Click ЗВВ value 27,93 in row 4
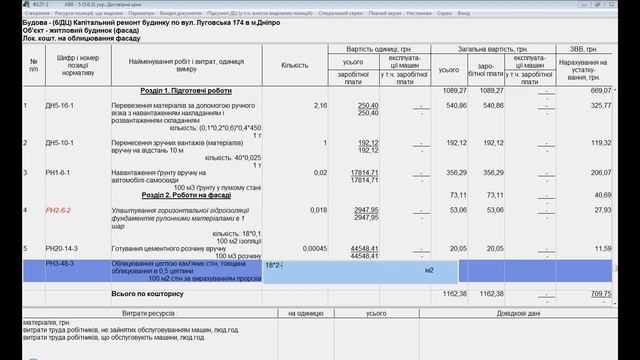The width and height of the screenshot is (640, 360). [x=603, y=210]
